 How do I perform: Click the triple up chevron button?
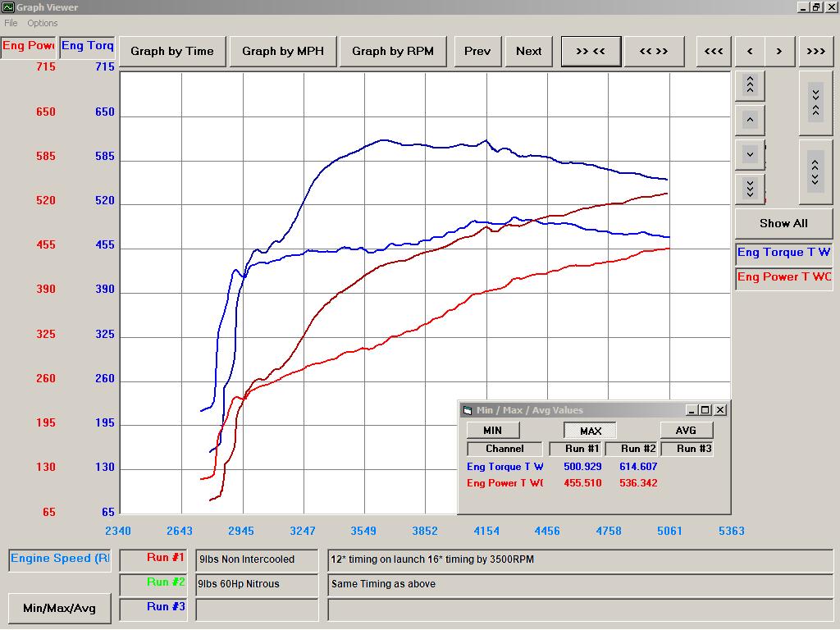click(750, 84)
